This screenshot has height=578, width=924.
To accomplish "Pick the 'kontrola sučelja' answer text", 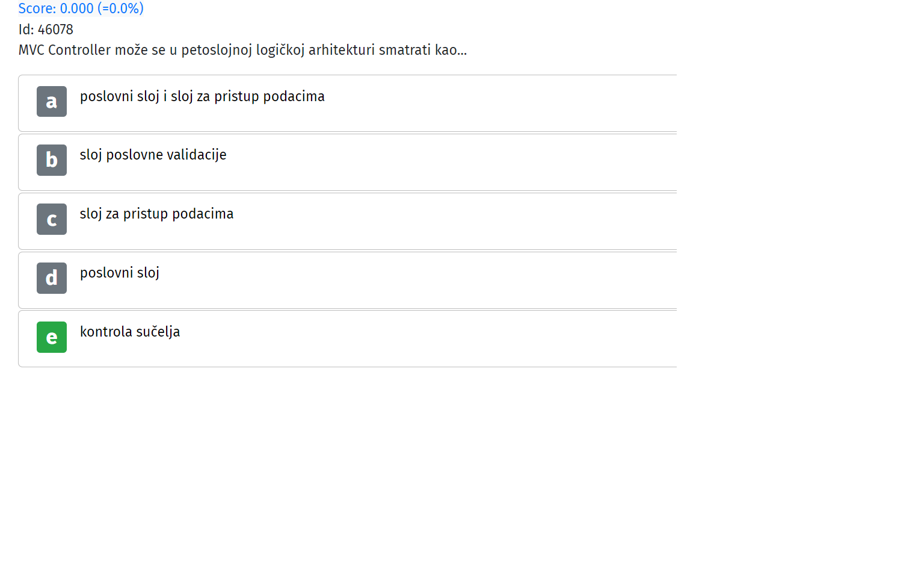I will (x=130, y=332).
